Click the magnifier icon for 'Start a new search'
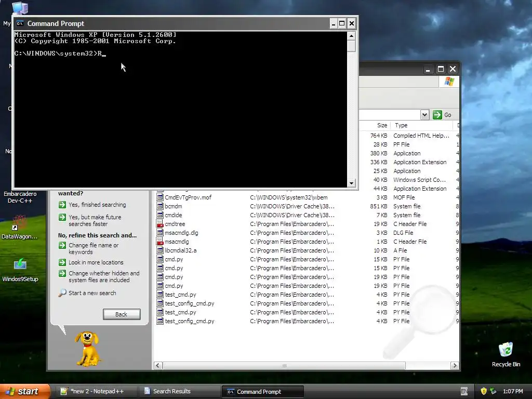The image size is (532, 399). coord(62,293)
